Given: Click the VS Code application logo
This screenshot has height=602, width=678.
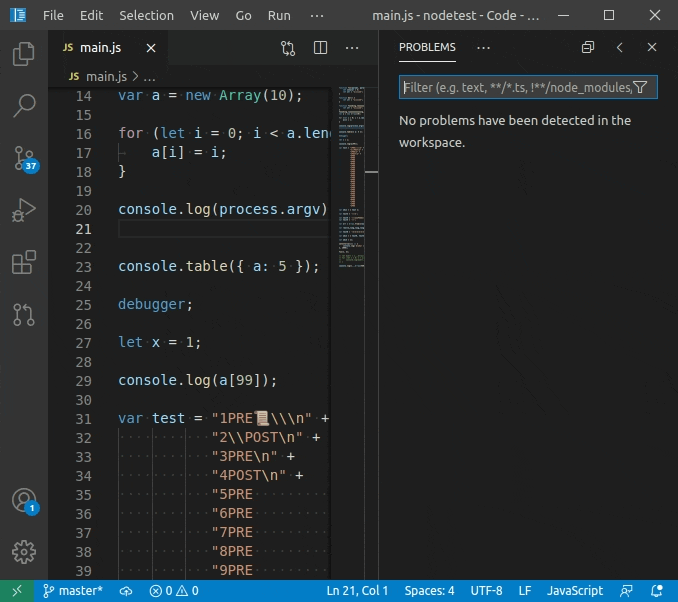Looking at the screenshot, I should pos(18,15).
